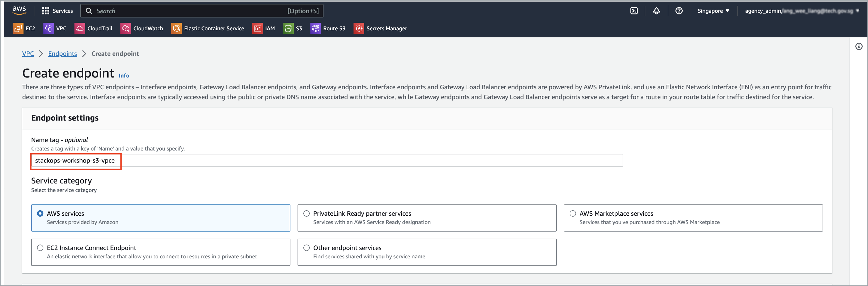This screenshot has width=868, height=286.
Task: Open the Info link beside Create endpoint
Action: tap(124, 75)
